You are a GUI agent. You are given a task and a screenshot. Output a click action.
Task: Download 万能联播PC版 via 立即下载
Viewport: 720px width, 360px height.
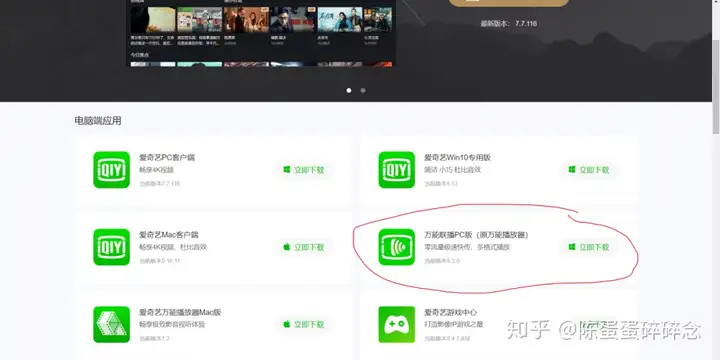[589, 247]
